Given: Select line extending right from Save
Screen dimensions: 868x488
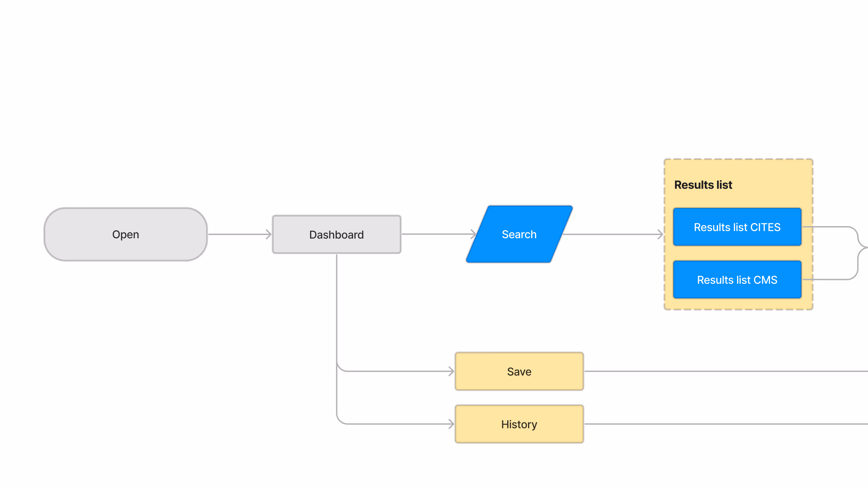Looking at the screenshot, I should pyautogui.click(x=724, y=371).
